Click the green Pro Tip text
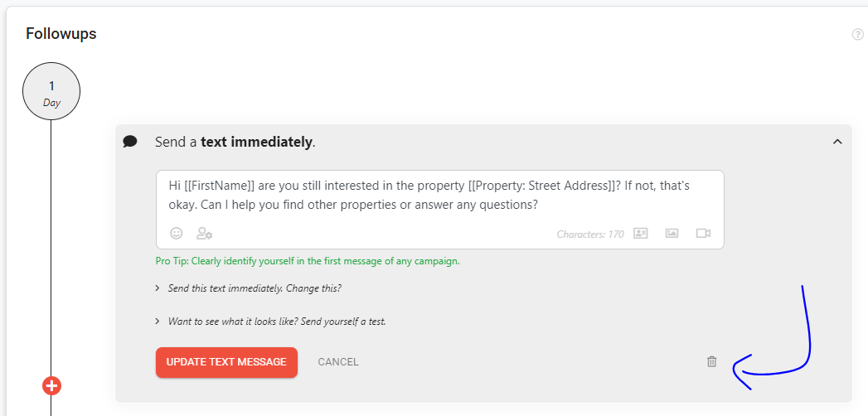 (x=308, y=261)
